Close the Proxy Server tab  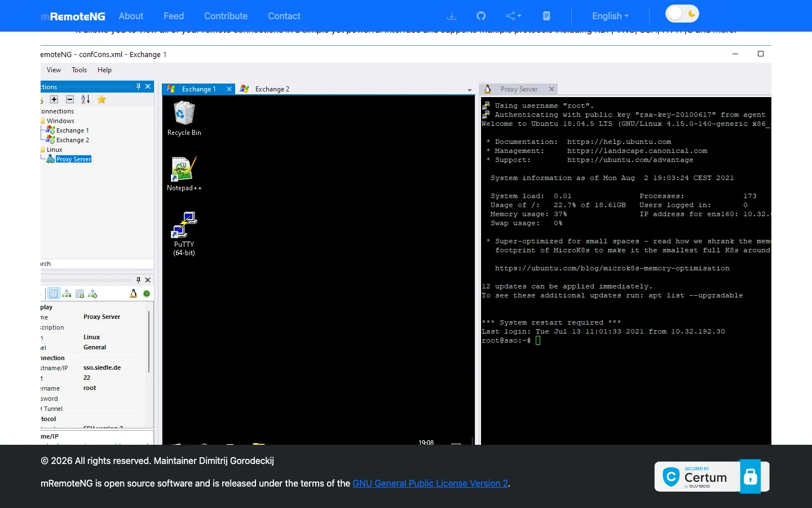pyautogui.click(x=551, y=89)
